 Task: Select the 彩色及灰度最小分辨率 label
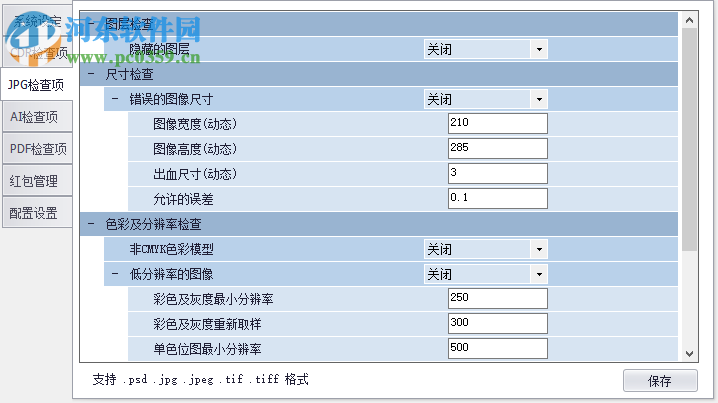point(213,299)
